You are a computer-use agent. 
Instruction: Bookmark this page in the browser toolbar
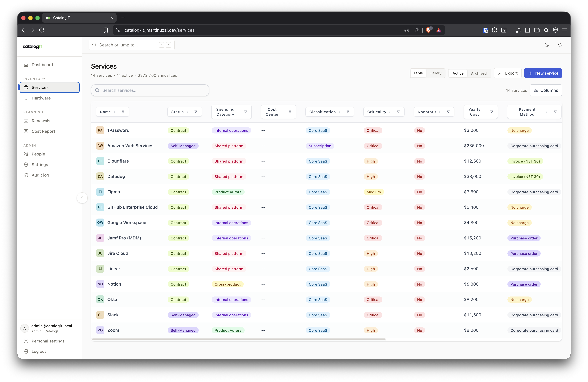click(x=106, y=30)
